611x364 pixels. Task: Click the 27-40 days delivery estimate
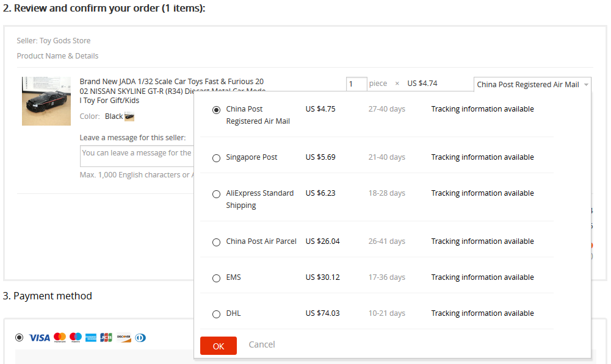tap(387, 109)
